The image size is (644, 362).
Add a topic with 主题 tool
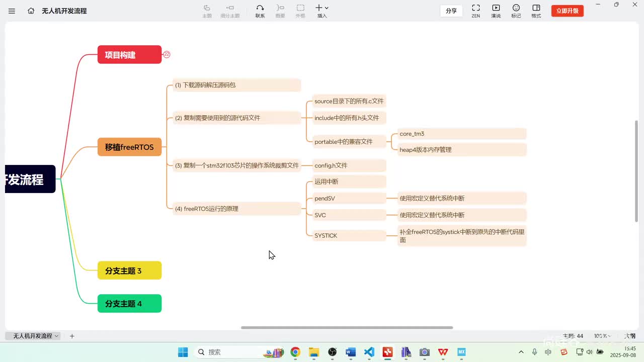(207, 11)
